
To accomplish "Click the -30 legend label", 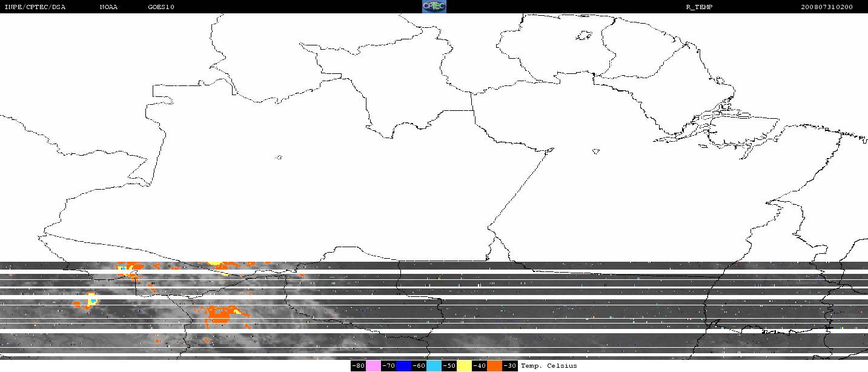I will pyautogui.click(x=509, y=366).
